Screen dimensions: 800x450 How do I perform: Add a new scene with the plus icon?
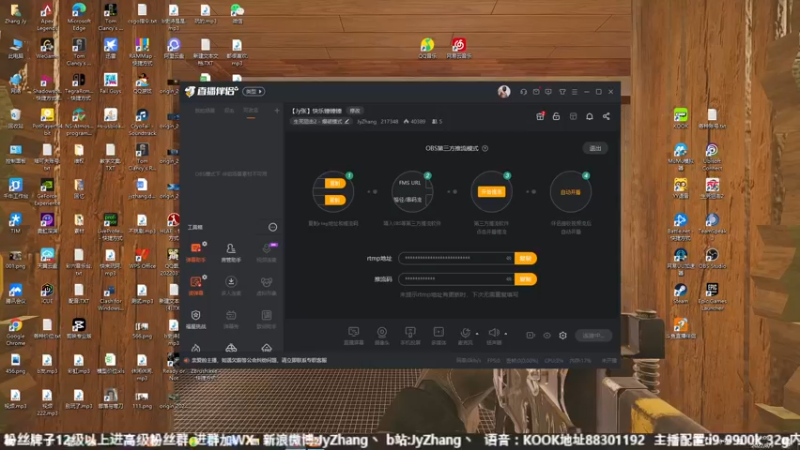coord(277,111)
